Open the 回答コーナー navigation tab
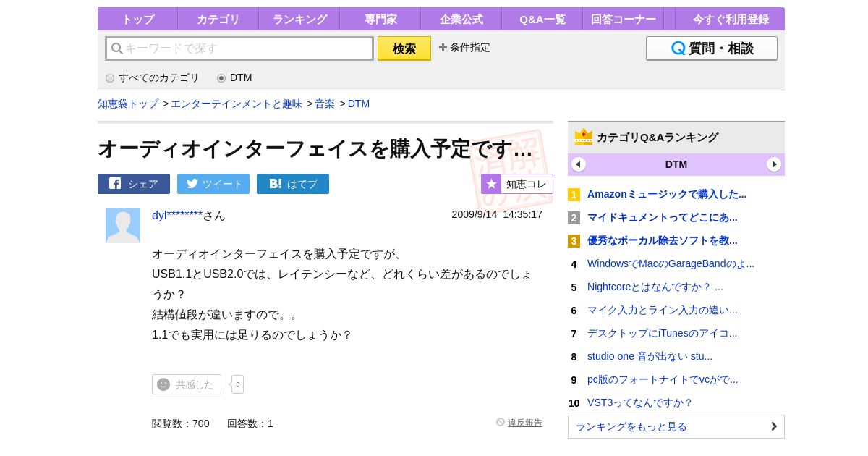868x456 pixels. 624,19
